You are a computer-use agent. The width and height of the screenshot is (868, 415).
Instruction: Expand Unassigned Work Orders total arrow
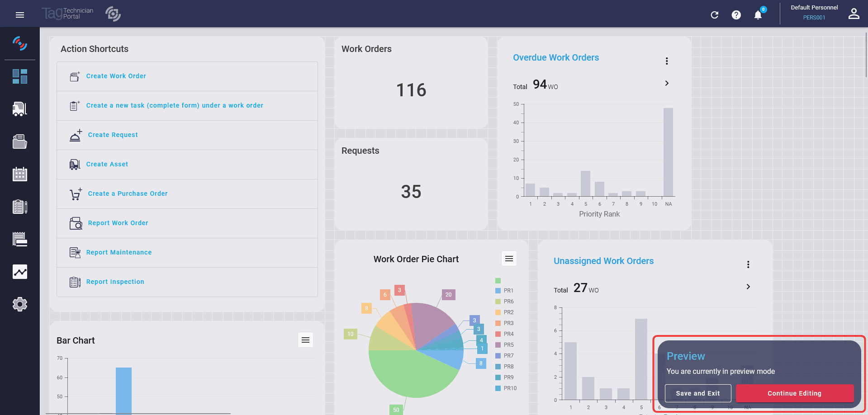pyautogui.click(x=748, y=287)
